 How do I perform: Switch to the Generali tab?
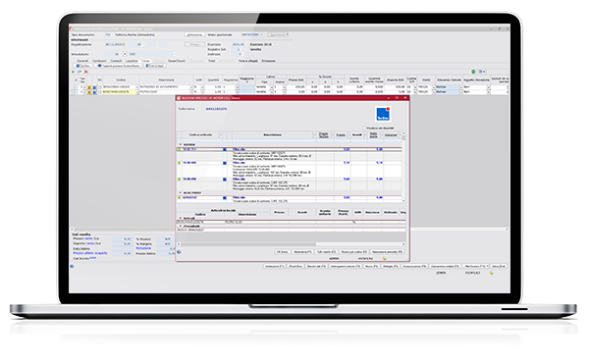click(82, 61)
